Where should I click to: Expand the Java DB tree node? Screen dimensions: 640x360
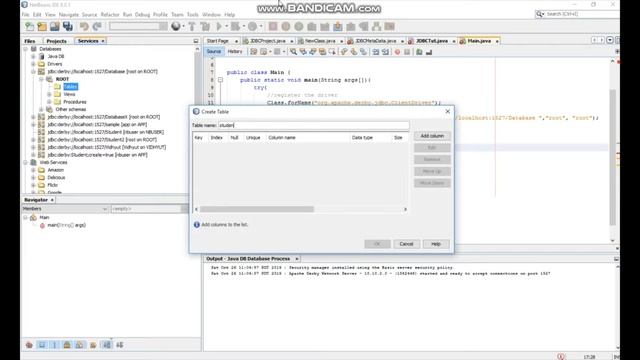pyautogui.click(x=33, y=56)
